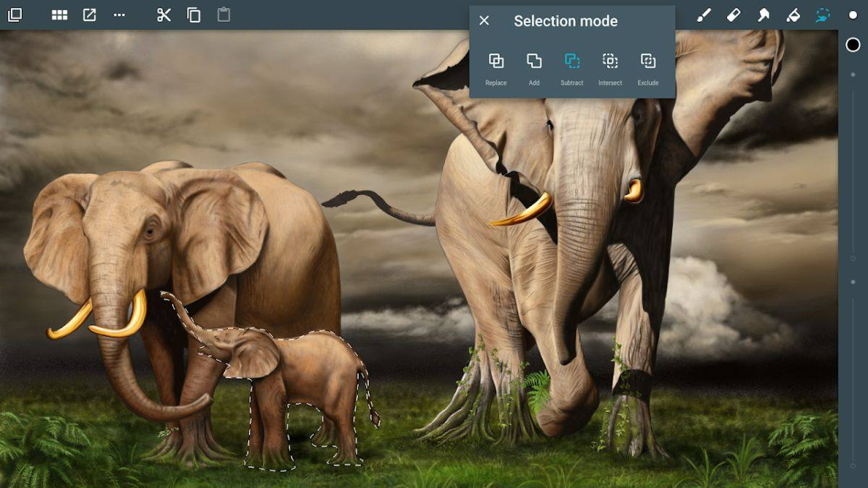Paste using the clipboard icon

(x=224, y=15)
